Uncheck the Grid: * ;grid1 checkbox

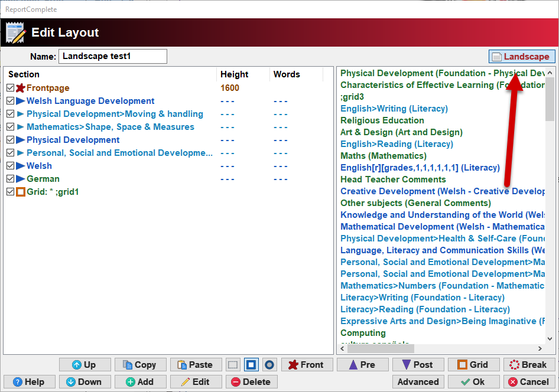10,191
